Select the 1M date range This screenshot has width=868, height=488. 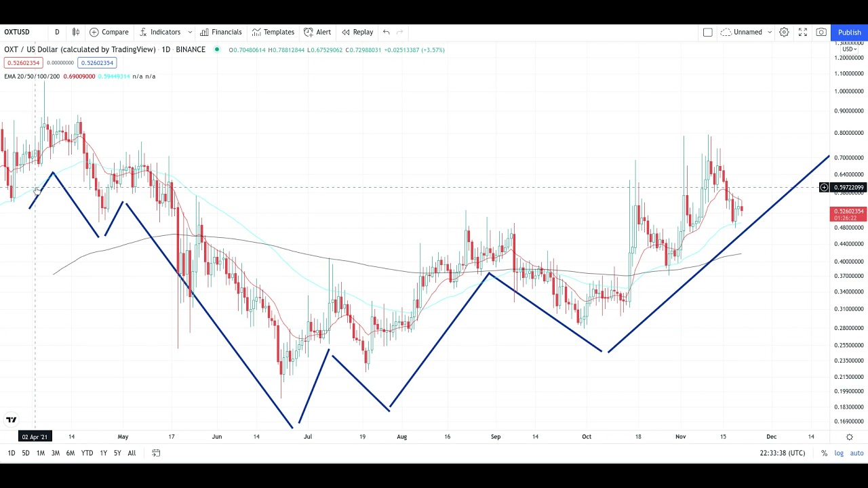(41, 453)
